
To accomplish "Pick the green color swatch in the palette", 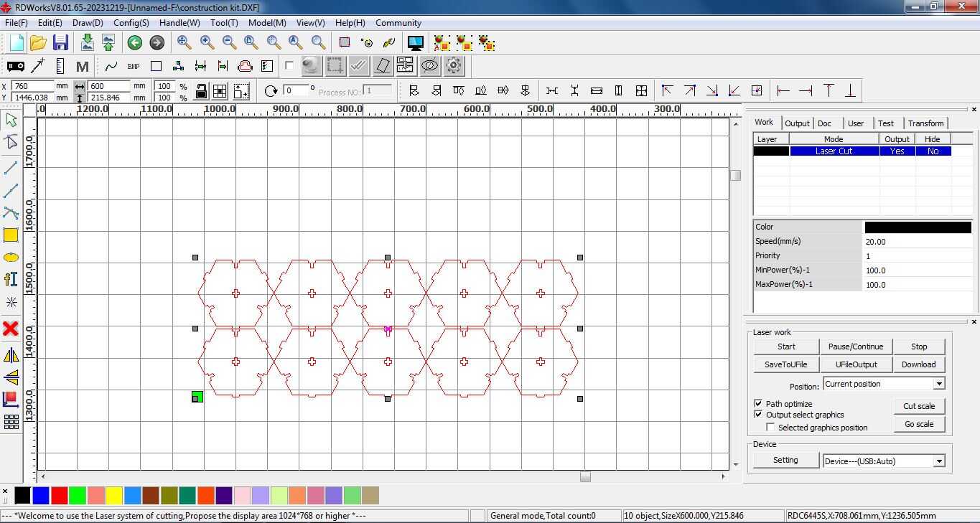I will click(x=78, y=495).
